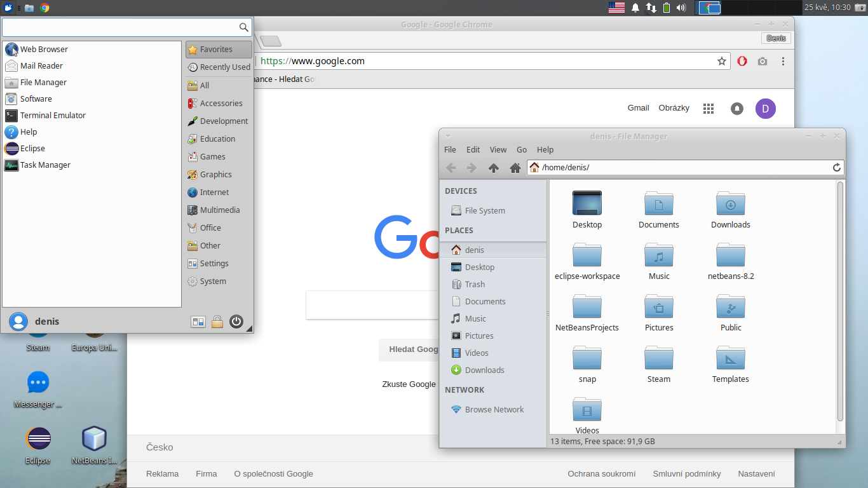Launch the Web Browser menu item
The image size is (868, 488).
[x=44, y=49]
